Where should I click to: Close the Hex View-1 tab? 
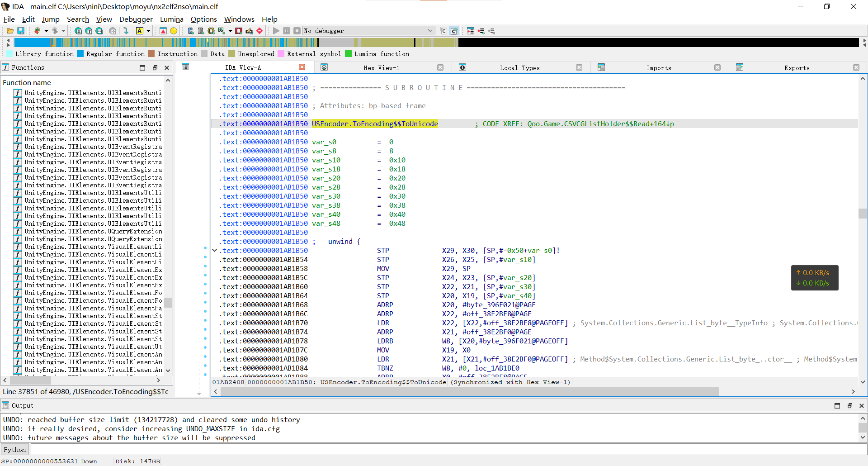click(x=440, y=67)
